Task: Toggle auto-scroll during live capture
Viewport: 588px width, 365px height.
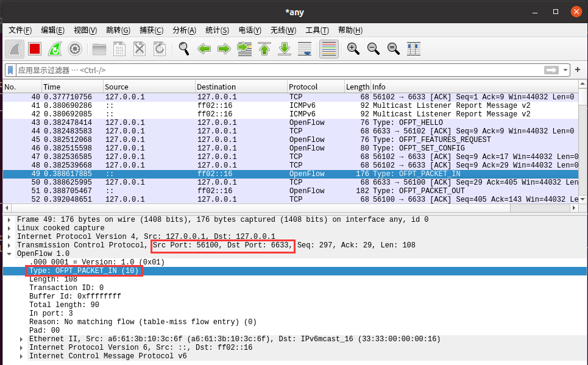Action: (305, 49)
